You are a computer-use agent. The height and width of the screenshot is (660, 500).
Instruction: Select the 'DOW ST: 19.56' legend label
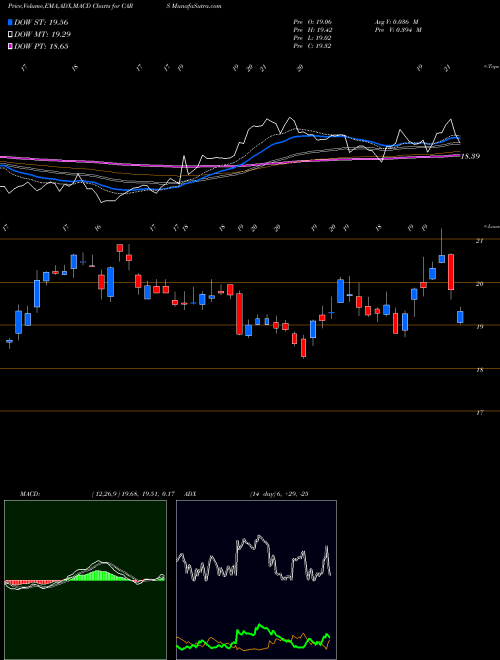[x=41, y=22]
